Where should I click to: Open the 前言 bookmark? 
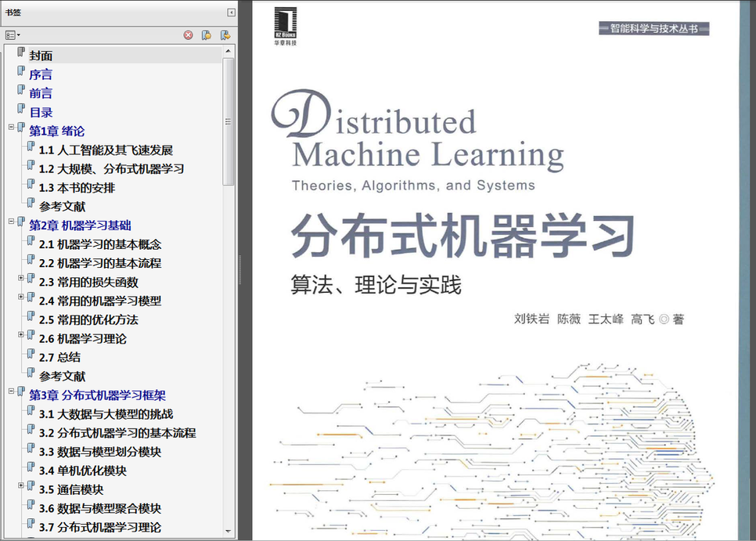click(41, 93)
